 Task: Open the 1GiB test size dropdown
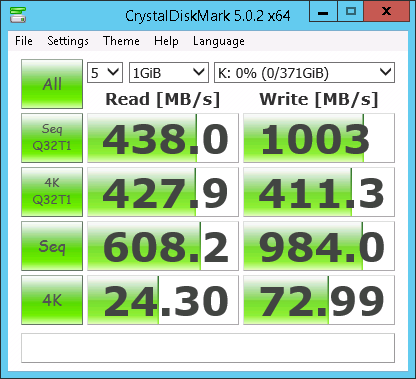click(x=169, y=72)
